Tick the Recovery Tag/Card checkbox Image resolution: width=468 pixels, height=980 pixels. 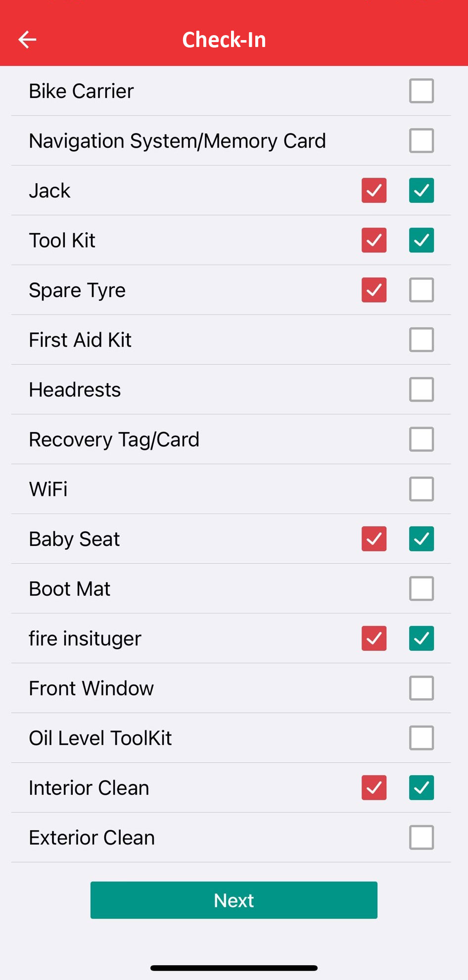[421, 439]
